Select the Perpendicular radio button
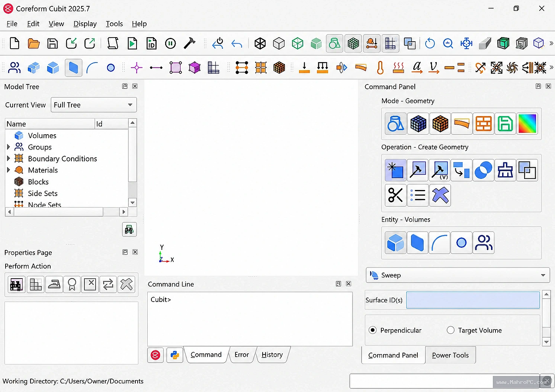 [372, 330]
